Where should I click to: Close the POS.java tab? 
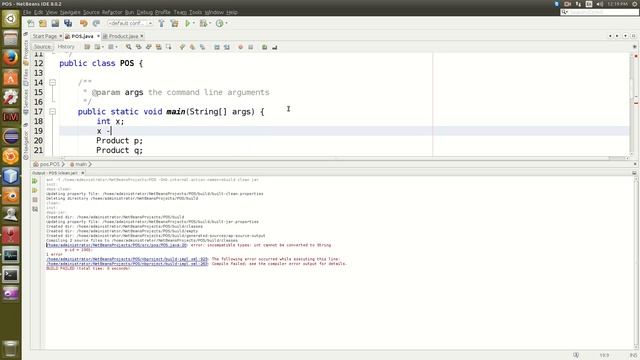pyautogui.click(x=98, y=36)
